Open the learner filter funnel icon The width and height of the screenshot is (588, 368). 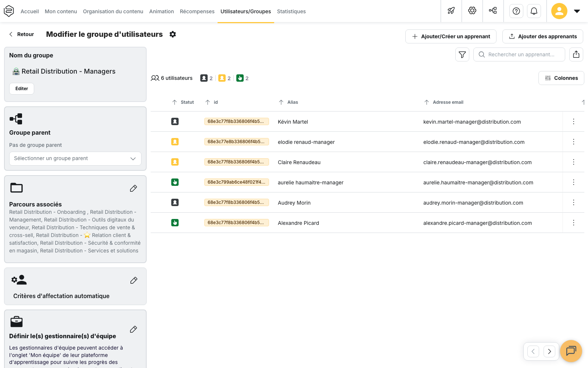[x=462, y=54]
